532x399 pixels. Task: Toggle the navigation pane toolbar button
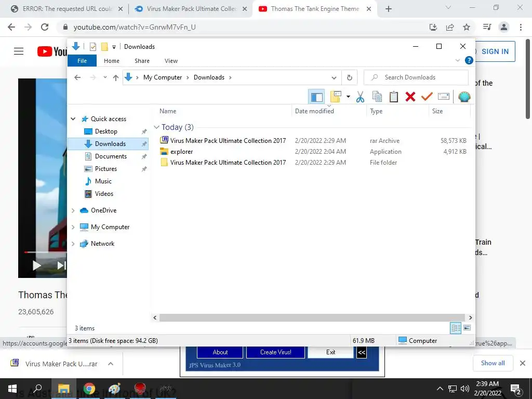tap(316, 97)
